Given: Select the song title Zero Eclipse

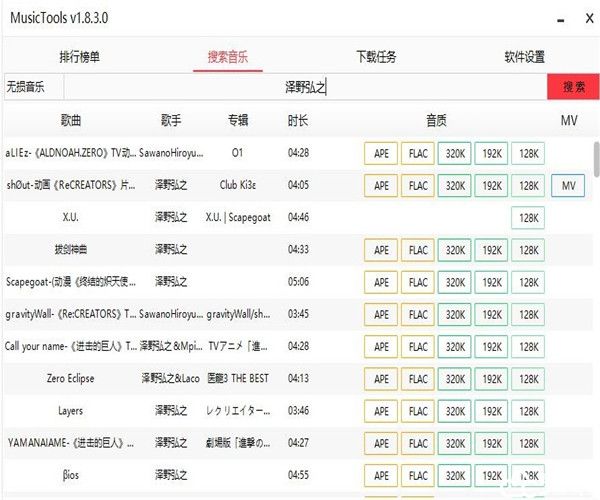Looking at the screenshot, I should pos(70,378).
